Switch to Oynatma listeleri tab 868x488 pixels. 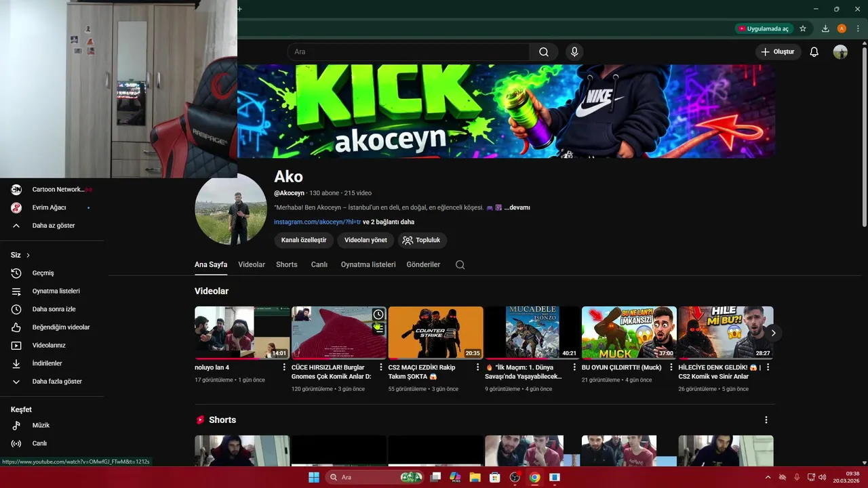(368, 264)
